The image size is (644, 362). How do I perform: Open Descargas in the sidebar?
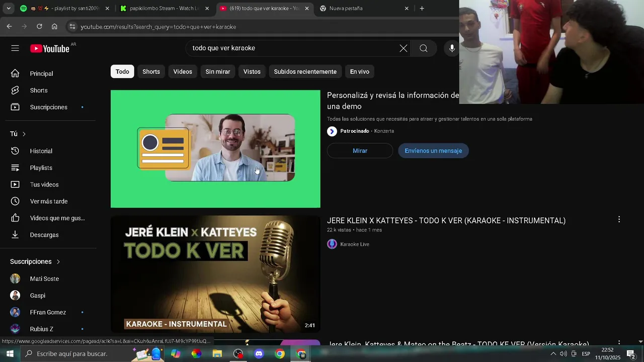coord(50,235)
